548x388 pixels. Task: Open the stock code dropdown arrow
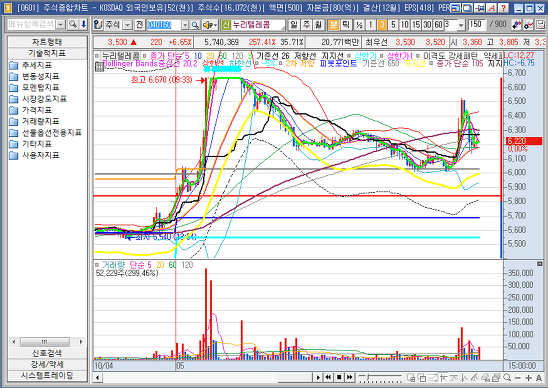tap(185, 25)
